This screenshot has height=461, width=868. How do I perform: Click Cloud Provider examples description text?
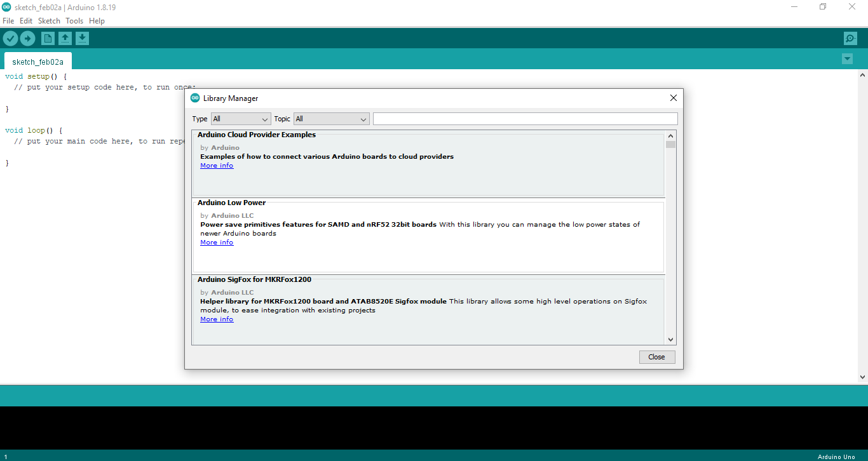[x=327, y=157]
